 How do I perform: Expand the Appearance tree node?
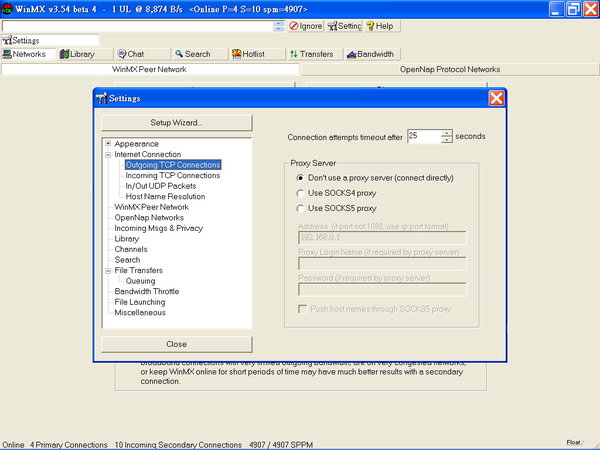108,143
